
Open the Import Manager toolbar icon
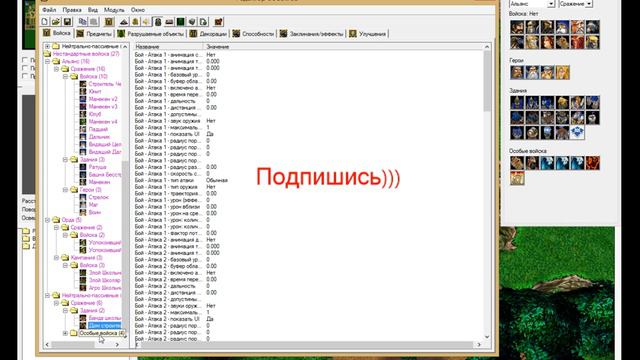203,22
